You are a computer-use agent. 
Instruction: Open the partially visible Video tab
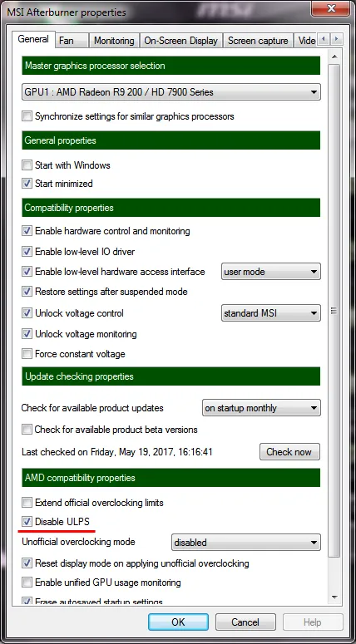tap(306, 41)
